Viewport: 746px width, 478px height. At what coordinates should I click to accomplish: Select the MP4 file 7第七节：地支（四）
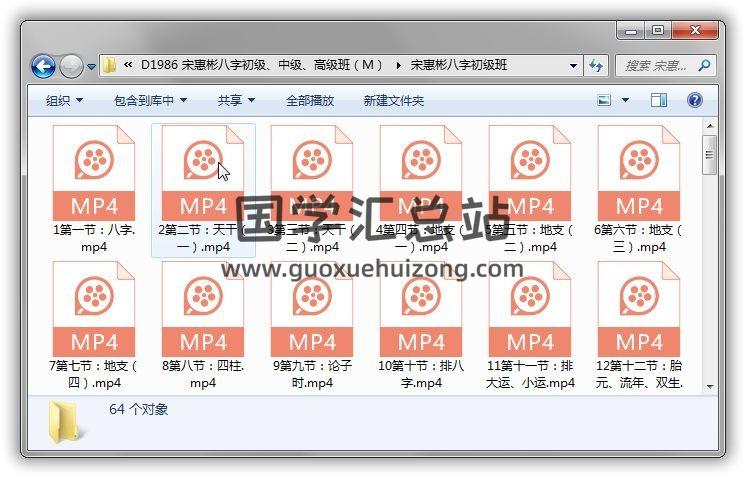click(x=94, y=326)
